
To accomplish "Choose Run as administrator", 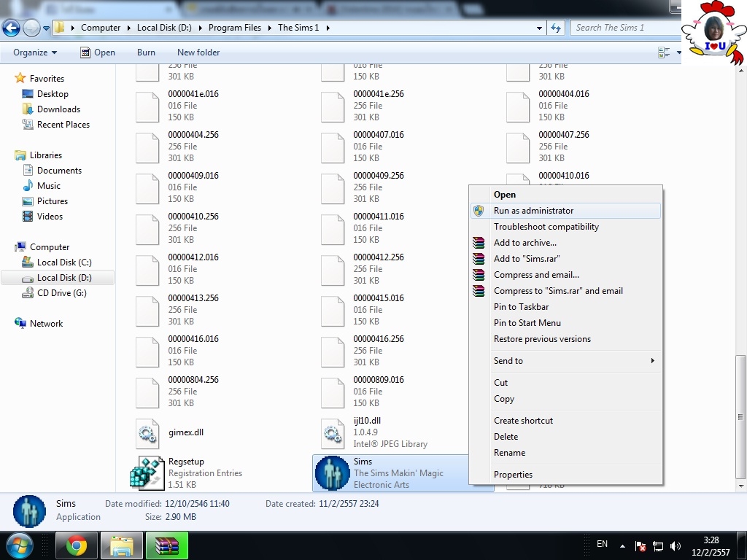I will [x=566, y=211].
